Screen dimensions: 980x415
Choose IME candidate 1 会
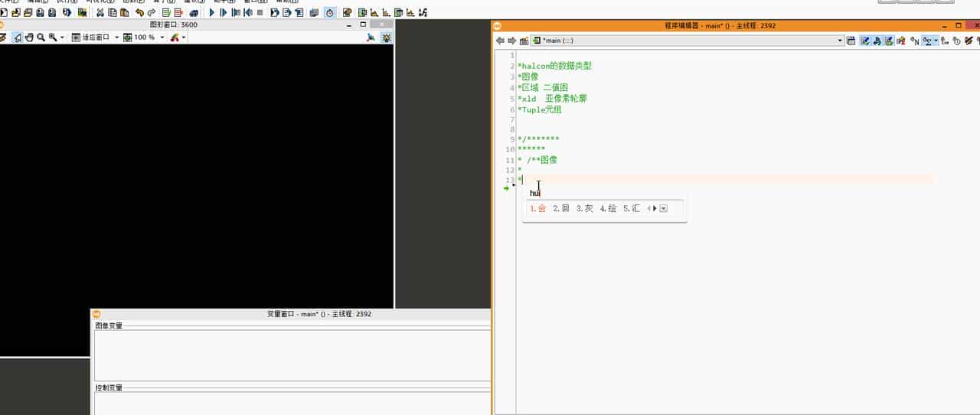click(x=538, y=208)
